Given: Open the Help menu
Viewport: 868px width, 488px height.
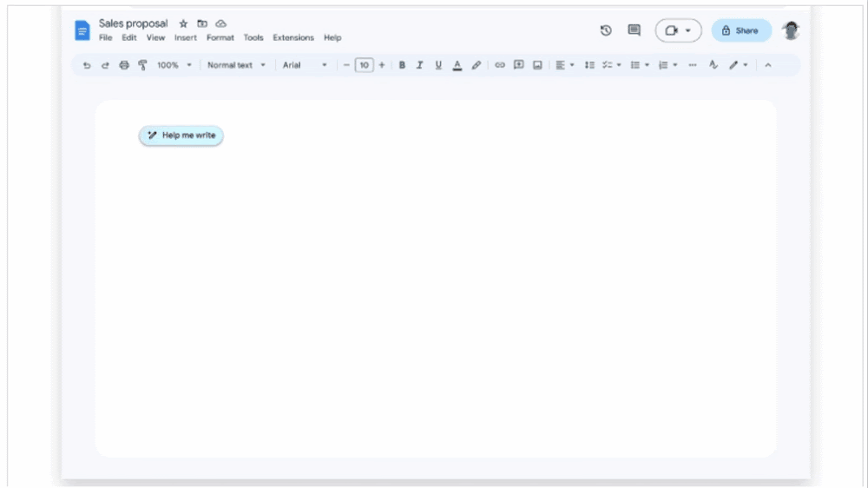Looking at the screenshot, I should pyautogui.click(x=332, y=37).
